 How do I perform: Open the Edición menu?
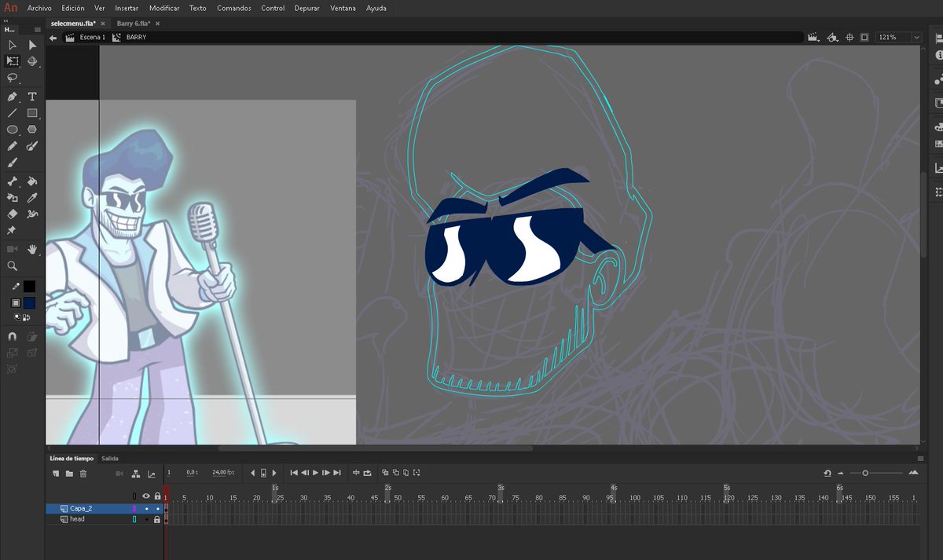[x=72, y=8]
